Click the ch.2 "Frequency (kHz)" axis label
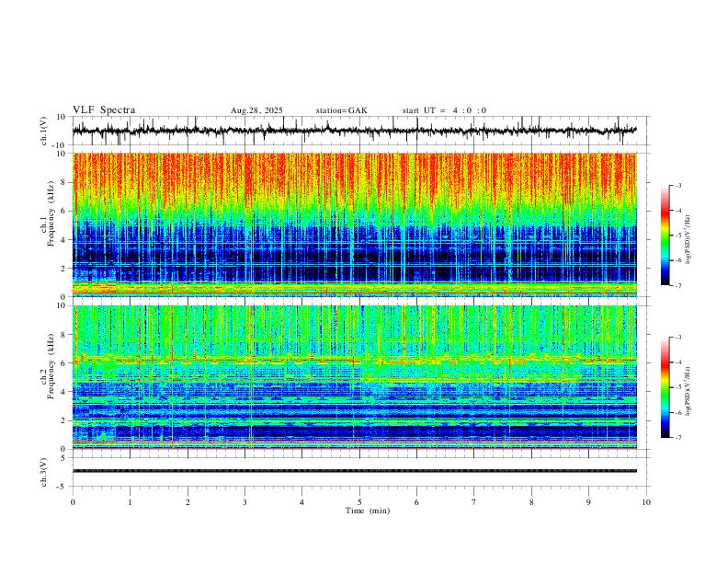The height and width of the screenshot is (563, 728). click(51, 366)
